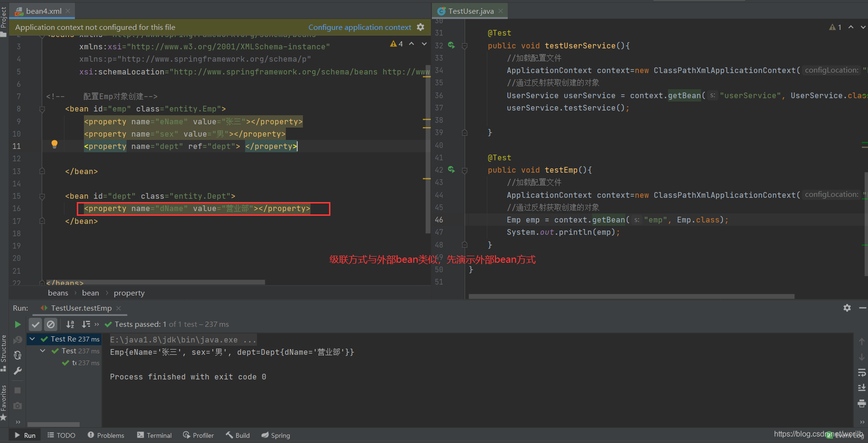The width and height of the screenshot is (868, 443).
Task: Collapse the Test Results tree node
Action: tap(32, 339)
